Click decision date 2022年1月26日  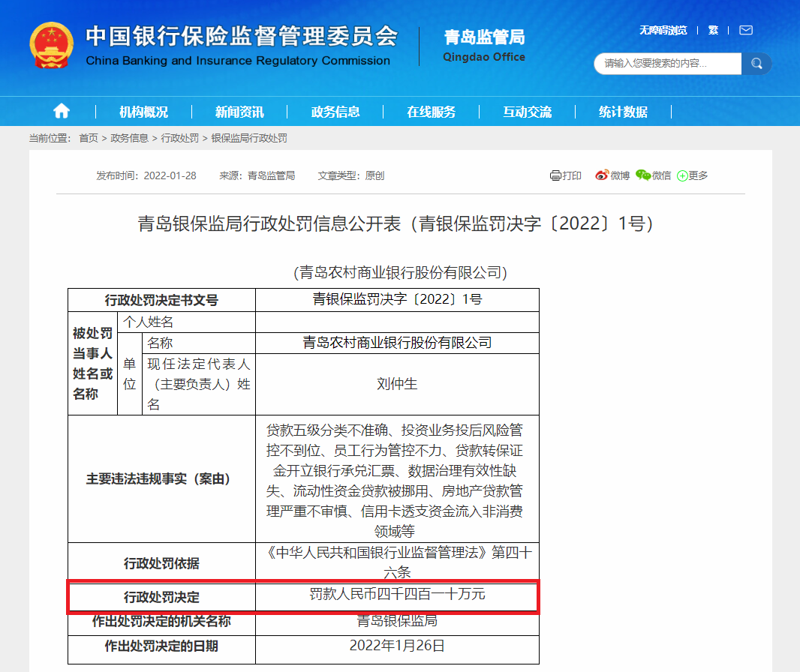[397, 646]
